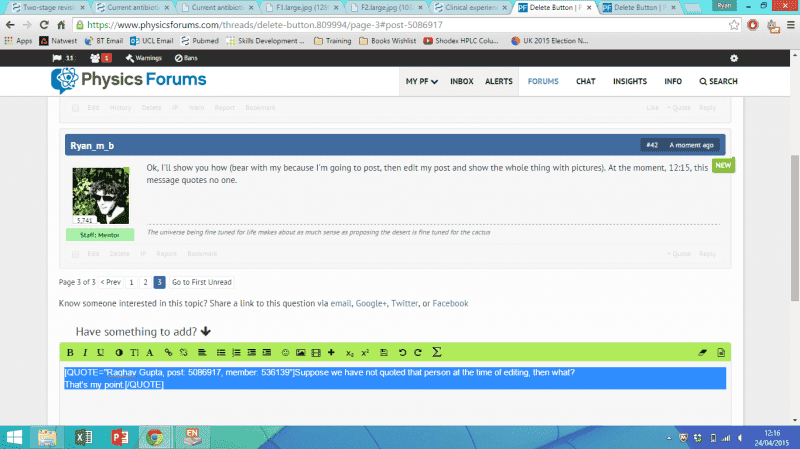Open the permalink for post #42
The image size is (800, 449).
pos(652,145)
